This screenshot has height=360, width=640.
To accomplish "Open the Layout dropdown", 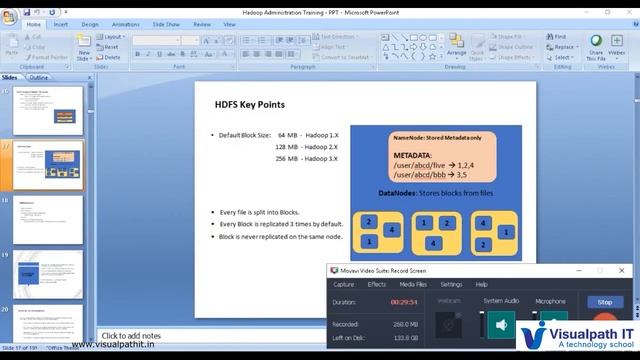I will point(111,37).
